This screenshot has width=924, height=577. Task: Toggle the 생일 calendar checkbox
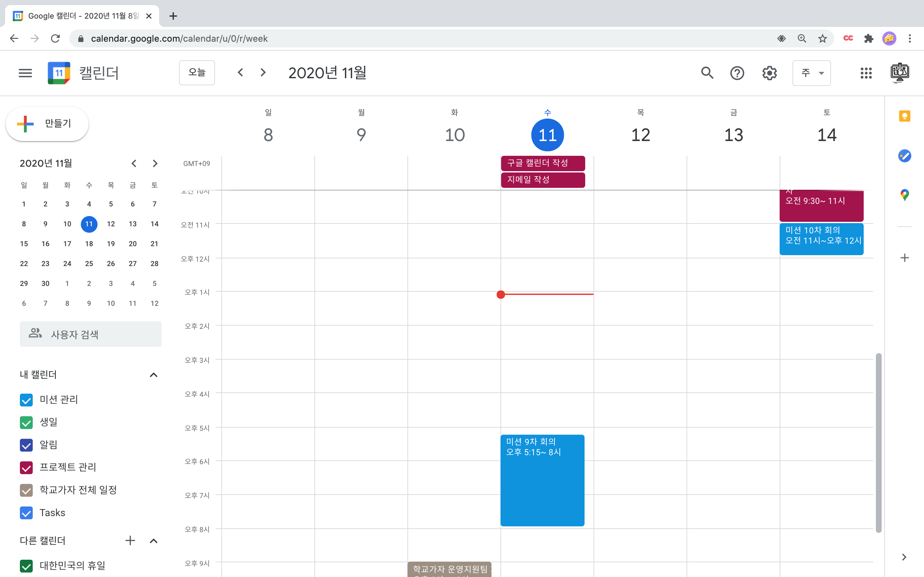click(x=26, y=422)
